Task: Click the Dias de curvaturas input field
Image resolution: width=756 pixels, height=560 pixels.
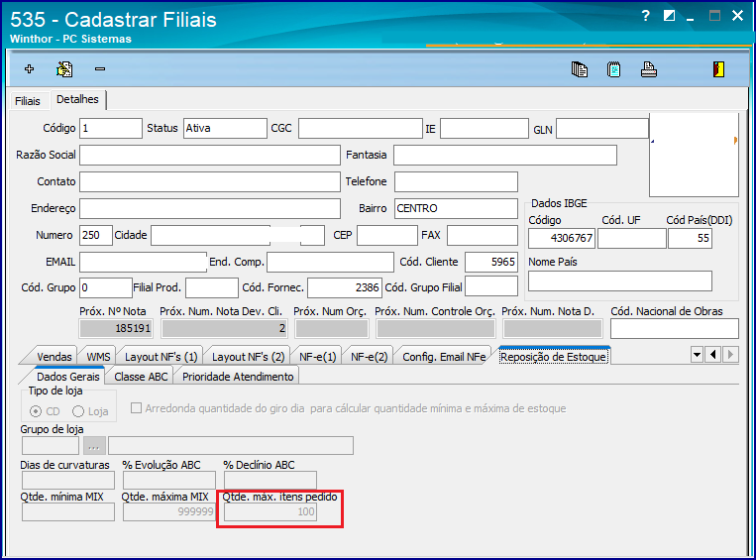Action: 68,480
